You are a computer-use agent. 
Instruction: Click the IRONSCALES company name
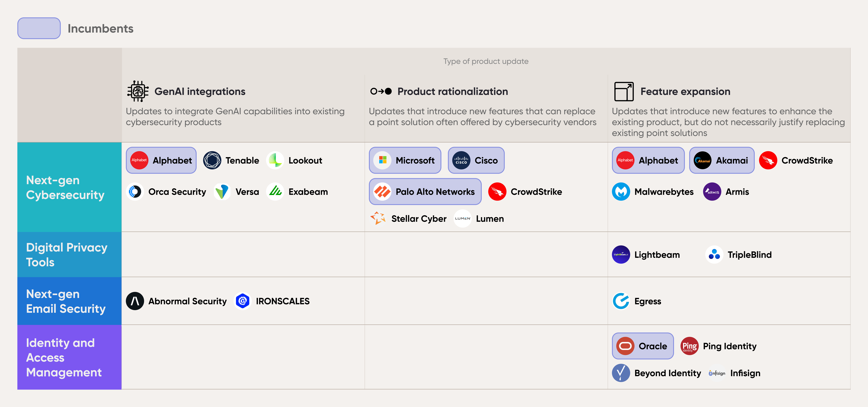tap(283, 301)
